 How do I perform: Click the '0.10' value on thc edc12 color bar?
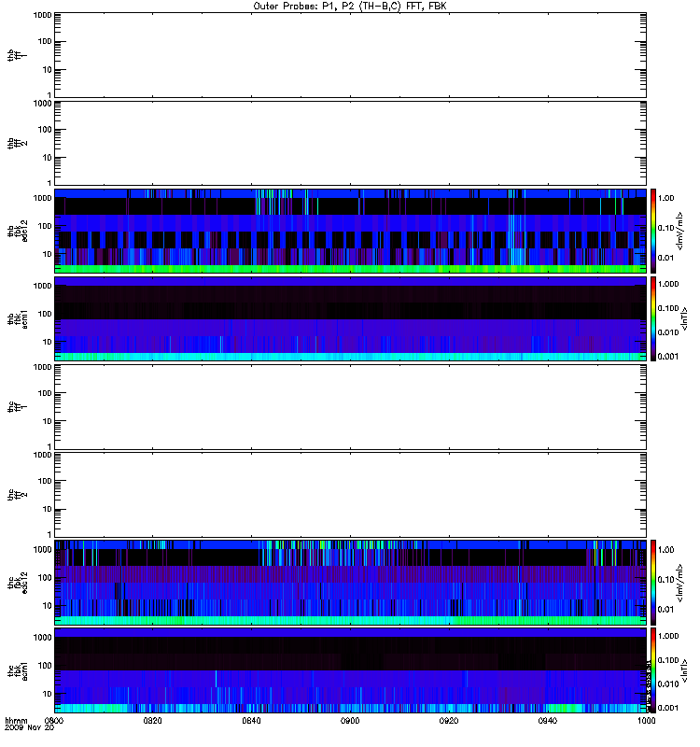[x=665, y=579]
